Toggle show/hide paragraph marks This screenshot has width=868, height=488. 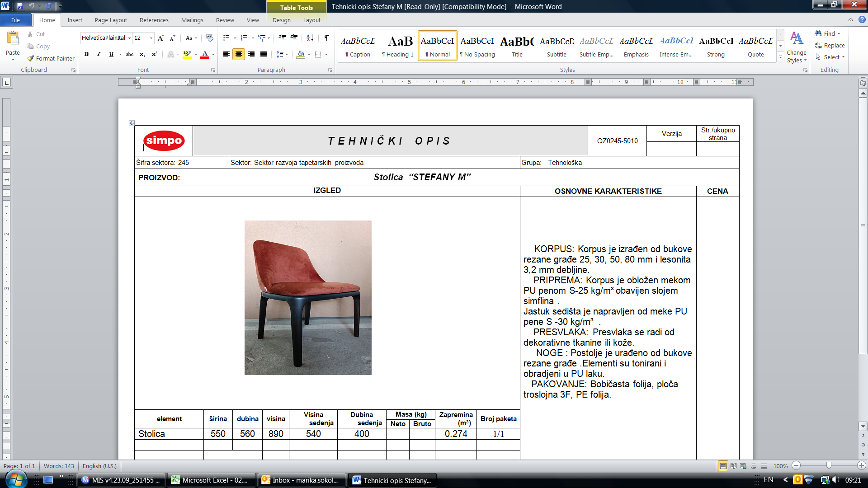coord(326,38)
